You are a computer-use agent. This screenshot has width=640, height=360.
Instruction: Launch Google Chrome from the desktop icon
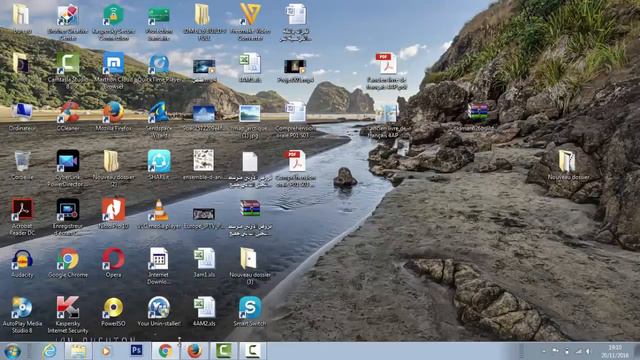(68, 259)
